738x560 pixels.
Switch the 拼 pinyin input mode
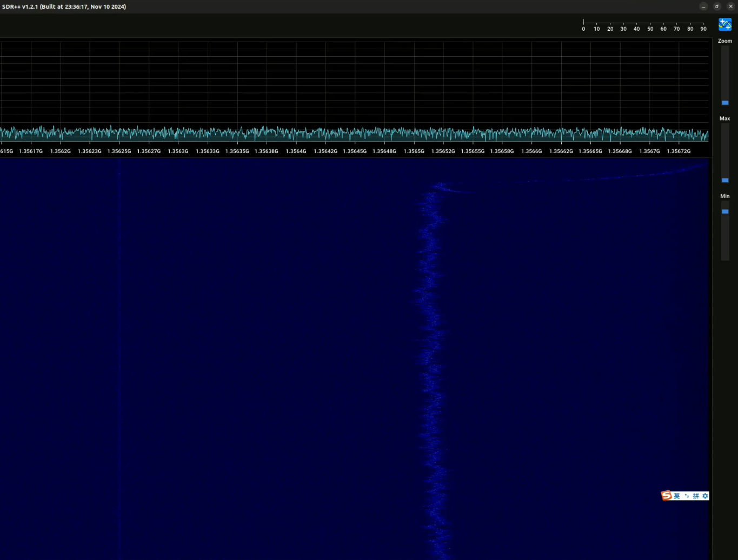click(696, 496)
